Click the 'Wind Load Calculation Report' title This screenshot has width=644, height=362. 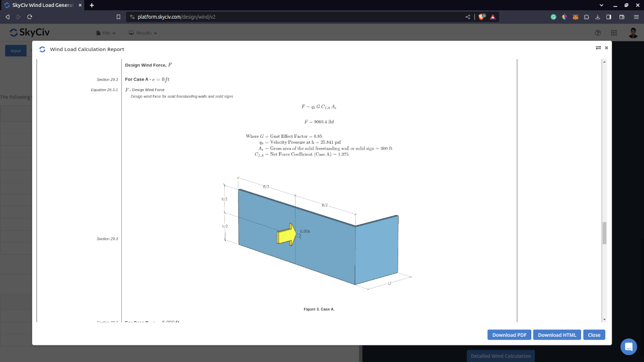(x=87, y=49)
